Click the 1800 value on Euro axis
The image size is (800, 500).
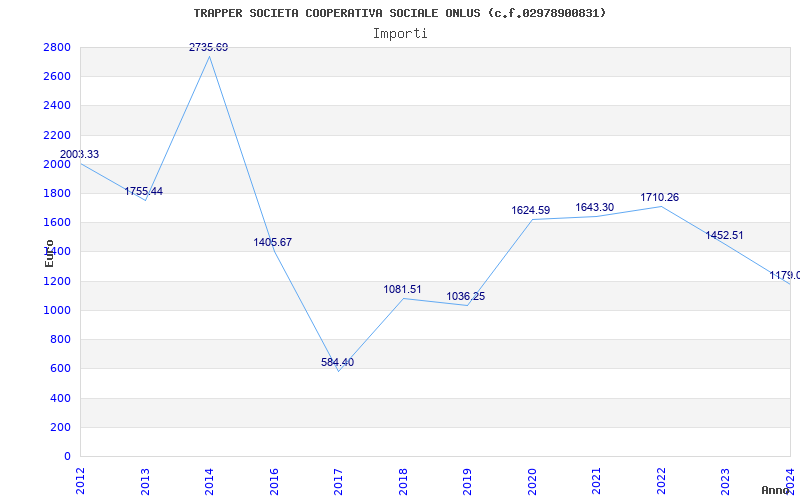[57, 193]
